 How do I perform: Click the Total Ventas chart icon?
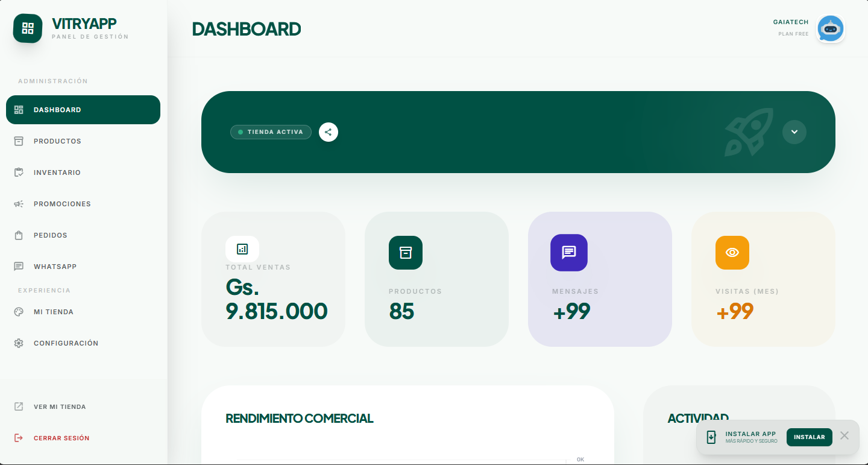coord(242,248)
